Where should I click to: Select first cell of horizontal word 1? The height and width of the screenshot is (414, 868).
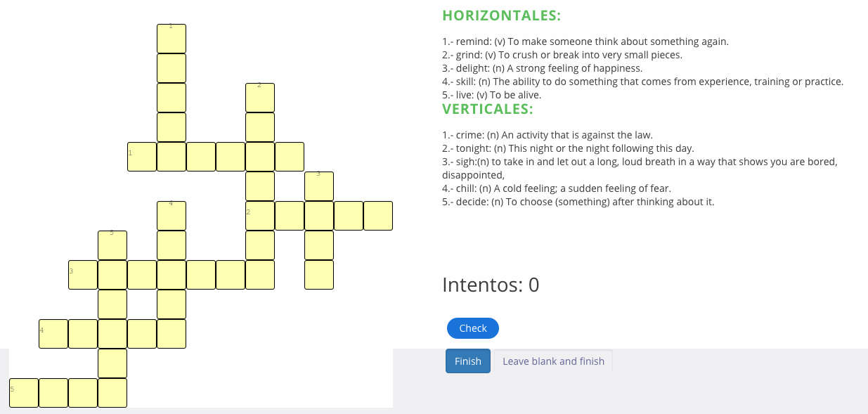tap(142, 157)
